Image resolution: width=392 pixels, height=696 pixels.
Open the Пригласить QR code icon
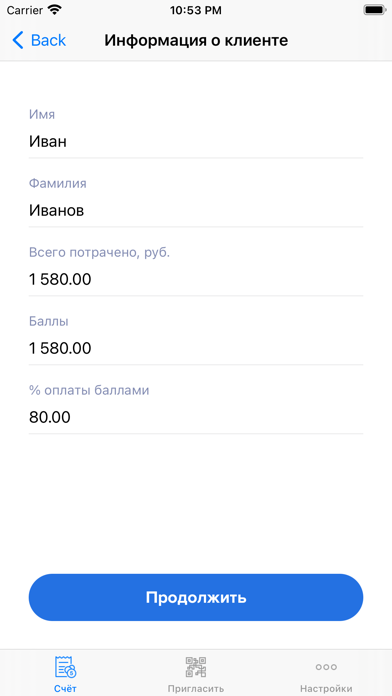point(196,667)
